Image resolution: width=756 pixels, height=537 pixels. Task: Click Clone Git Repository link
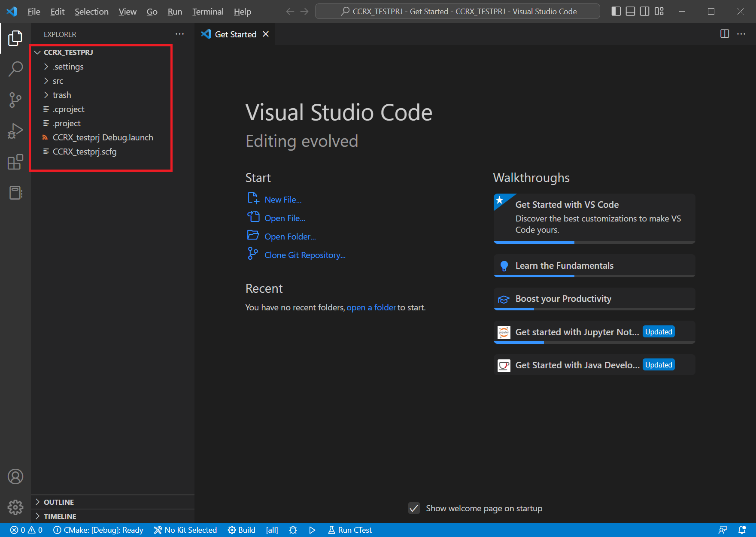[x=305, y=255]
